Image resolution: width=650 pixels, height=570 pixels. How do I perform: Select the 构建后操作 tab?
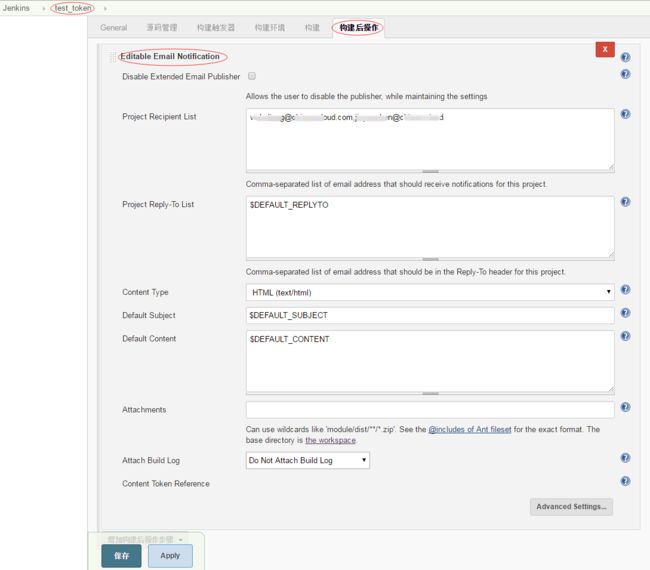[x=359, y=28]
